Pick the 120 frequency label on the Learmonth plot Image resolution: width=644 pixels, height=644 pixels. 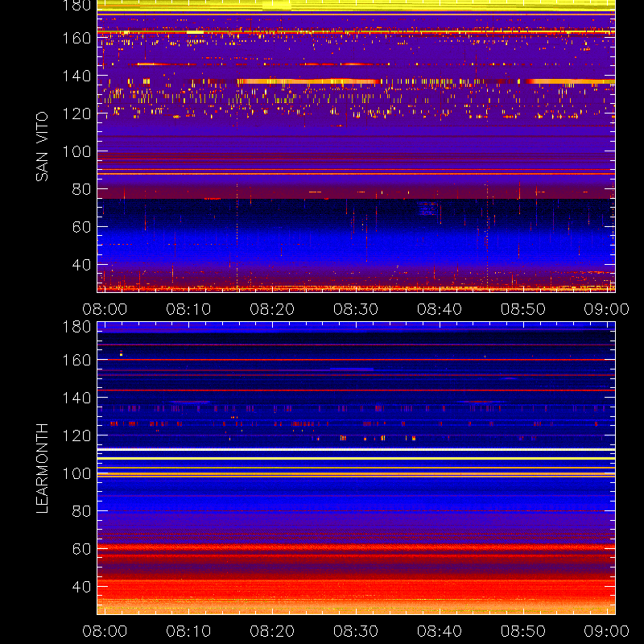[x=76, y=436]
